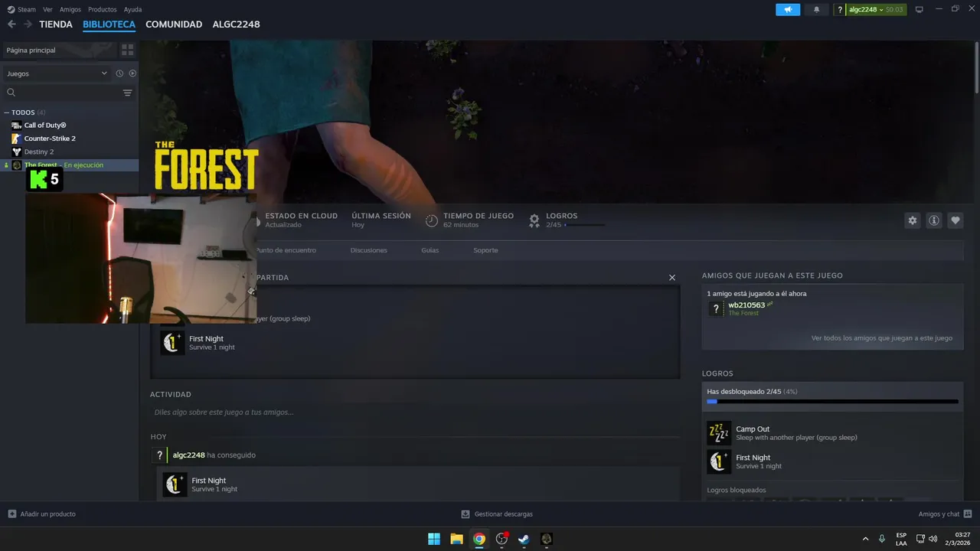Viewport: 980px width, 551px height.
Task: Open the announcements megaphone button
Action: coord(788,9)
